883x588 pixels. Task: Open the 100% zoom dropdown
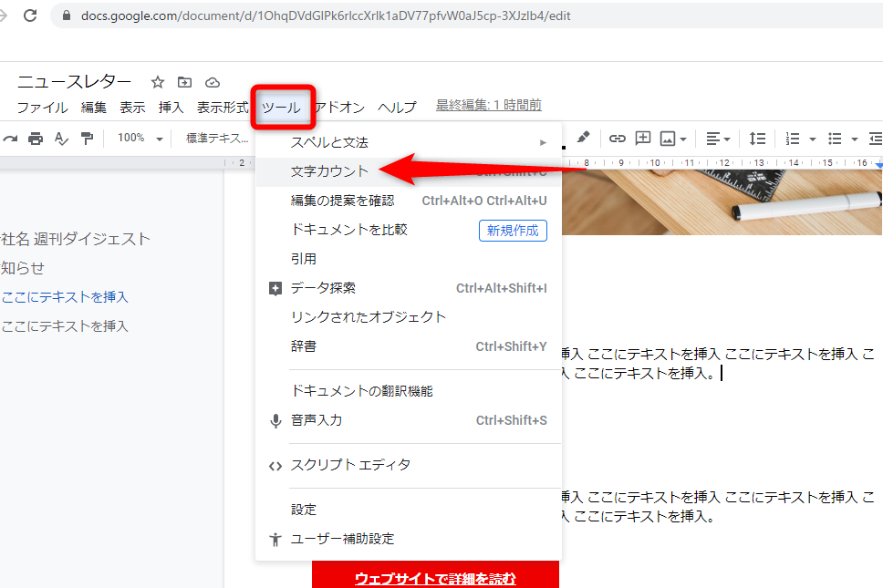coord(140,138)
